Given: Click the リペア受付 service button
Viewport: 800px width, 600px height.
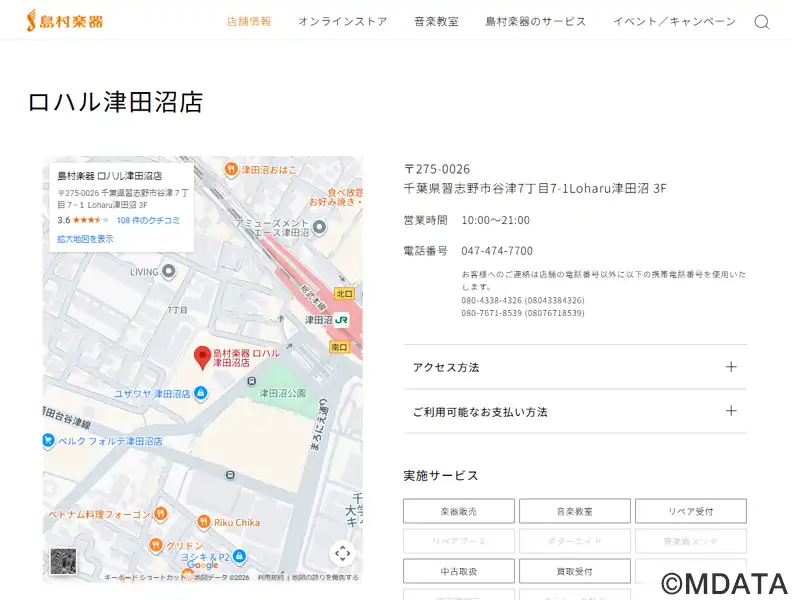Looking at the screenshot, I should 690,511.
